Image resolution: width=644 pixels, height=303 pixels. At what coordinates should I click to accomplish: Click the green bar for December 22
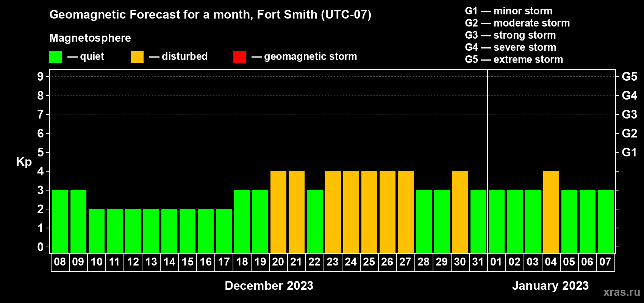click(315, 221)
